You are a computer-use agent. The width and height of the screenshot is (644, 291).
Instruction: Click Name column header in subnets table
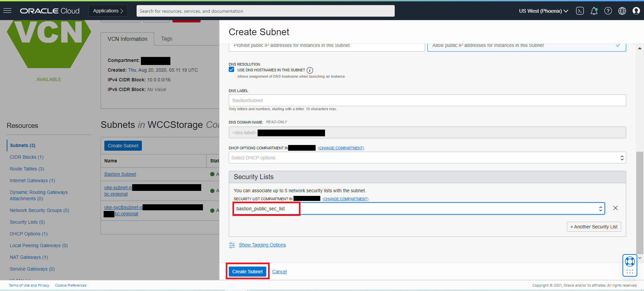pos(111,161)
